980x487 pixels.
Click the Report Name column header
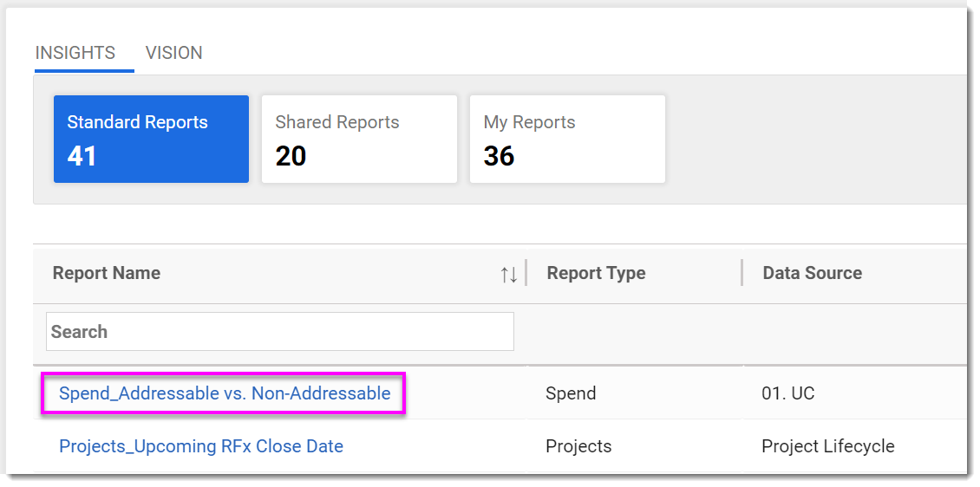tap(107, 273)
